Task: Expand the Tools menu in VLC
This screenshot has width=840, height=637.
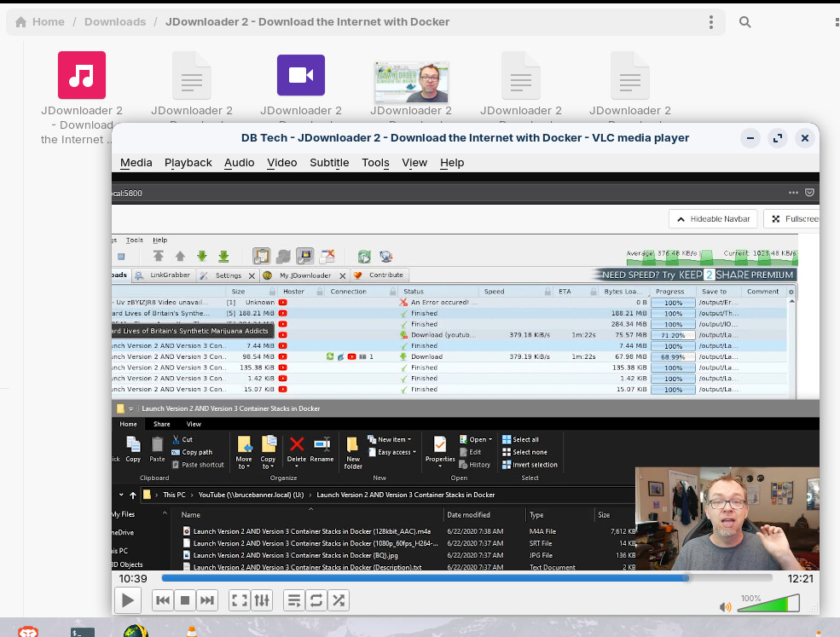Action: (x=375, y=163)
